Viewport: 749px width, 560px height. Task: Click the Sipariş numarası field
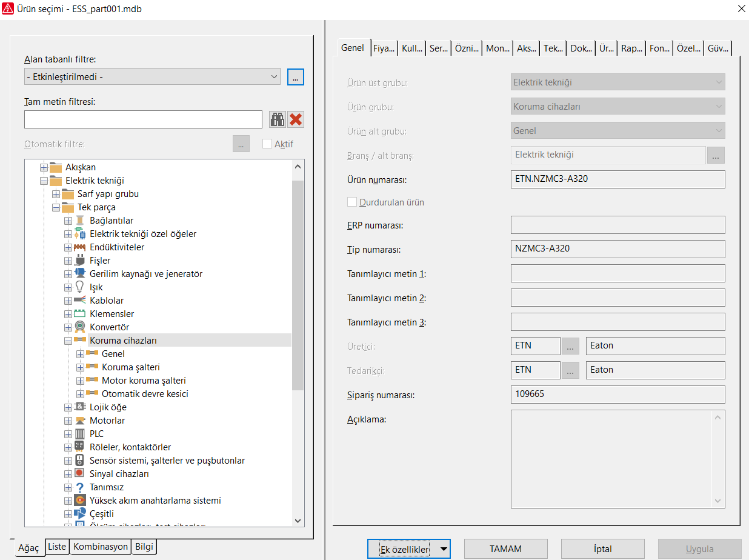click(x=618, y=395)
